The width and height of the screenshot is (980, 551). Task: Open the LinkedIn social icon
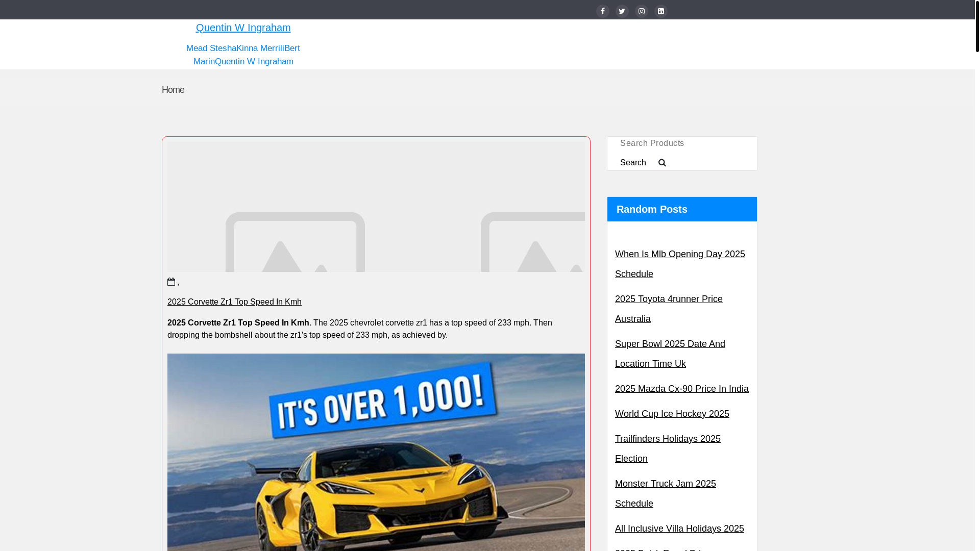pyautogui.click(x=661, y=11)
